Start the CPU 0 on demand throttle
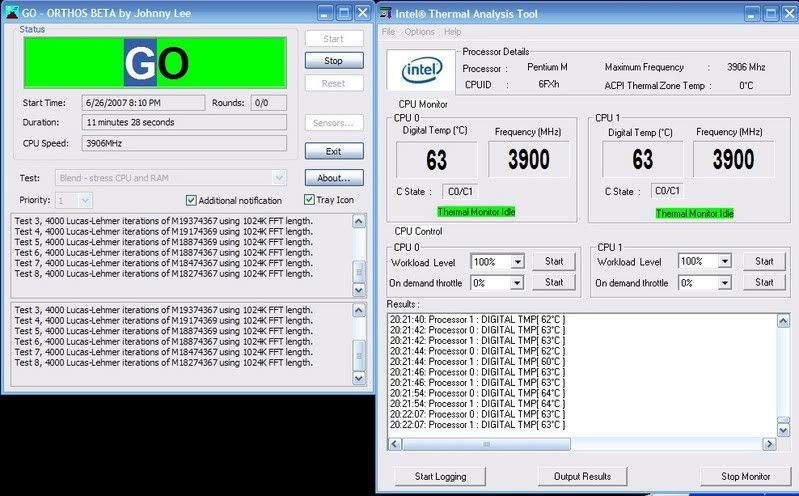 point(554,282)
